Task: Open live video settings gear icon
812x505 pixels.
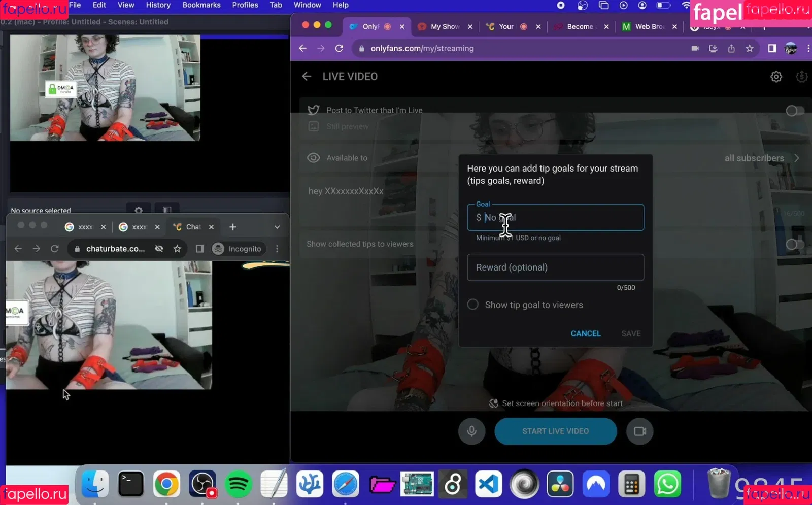Action: point(776,77)
